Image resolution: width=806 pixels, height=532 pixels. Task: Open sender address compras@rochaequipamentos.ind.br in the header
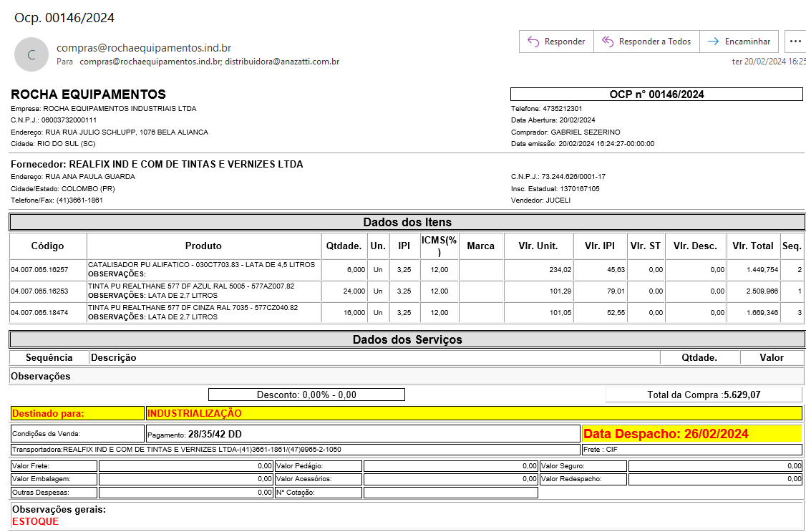tap(143, 48)
